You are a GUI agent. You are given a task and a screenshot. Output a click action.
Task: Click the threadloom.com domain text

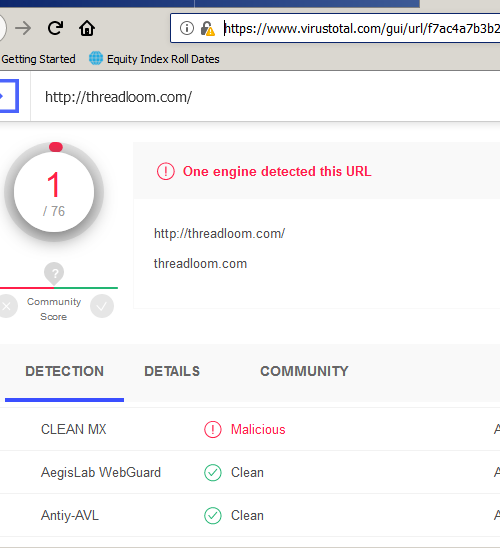(200, 264)
